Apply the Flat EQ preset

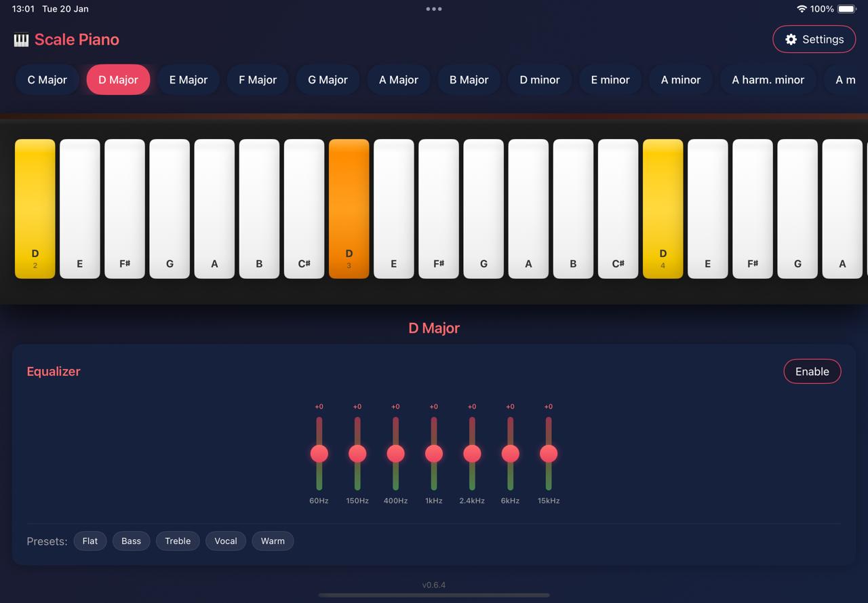point(90,541)
